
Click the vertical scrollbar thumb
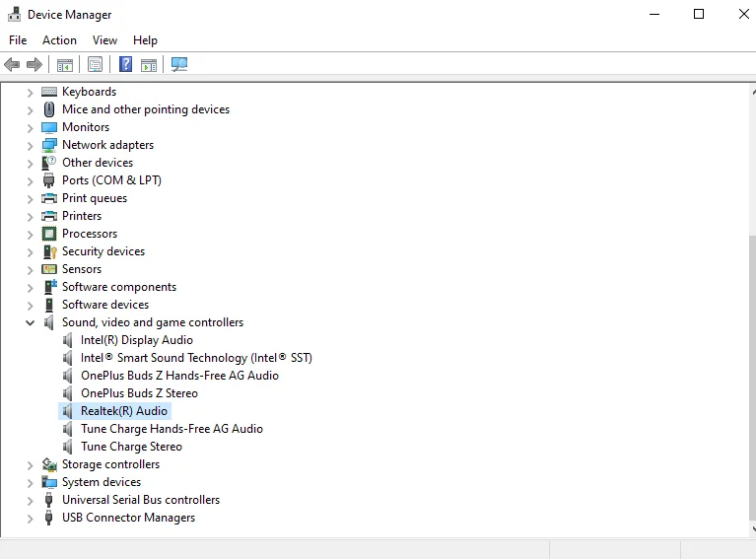tap(753, 378)
